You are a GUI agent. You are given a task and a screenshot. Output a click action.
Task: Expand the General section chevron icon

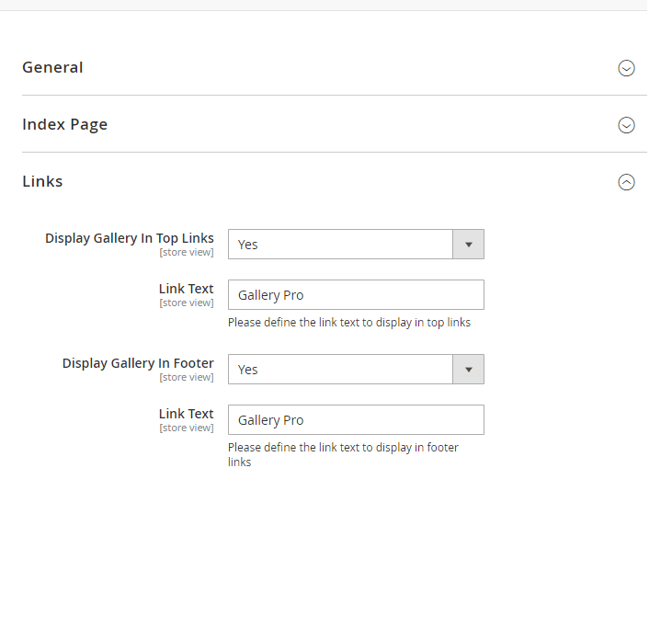(626, 68)
